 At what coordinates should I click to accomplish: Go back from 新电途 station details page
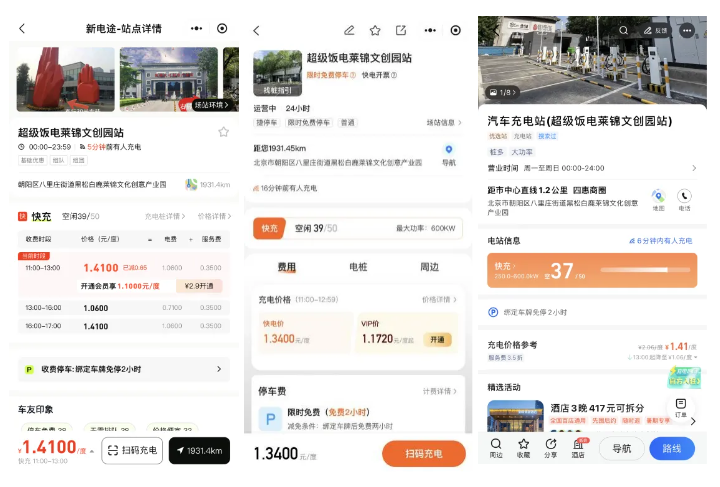(22, 28)
